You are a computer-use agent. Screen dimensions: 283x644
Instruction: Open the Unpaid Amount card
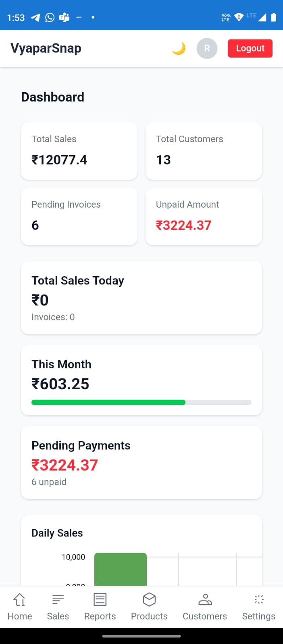(204, 216)
